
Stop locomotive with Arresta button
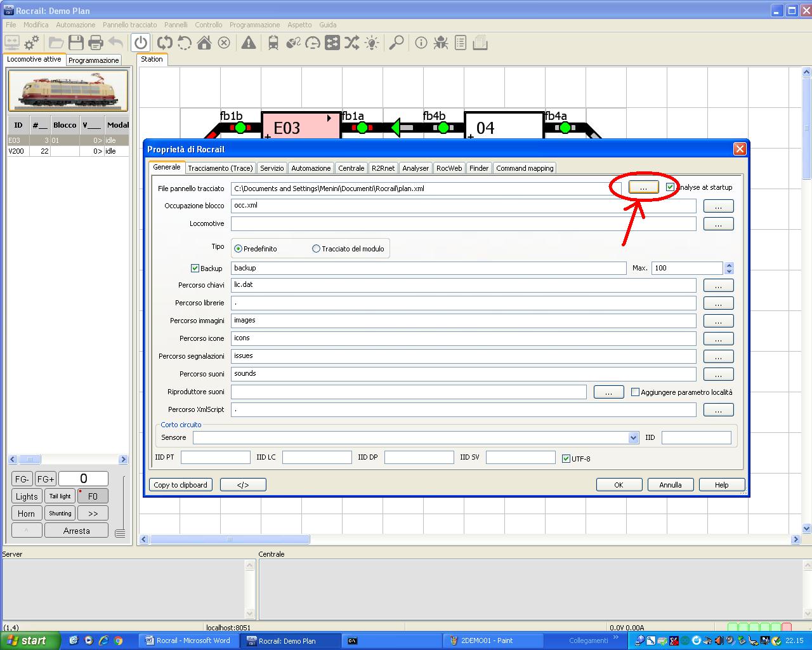[76, 531]
